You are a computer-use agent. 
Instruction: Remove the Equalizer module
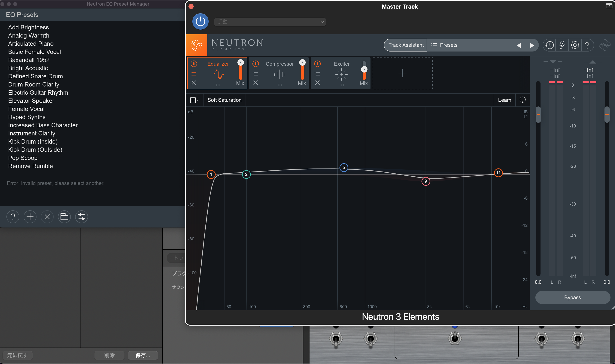(x=194, y=83)
